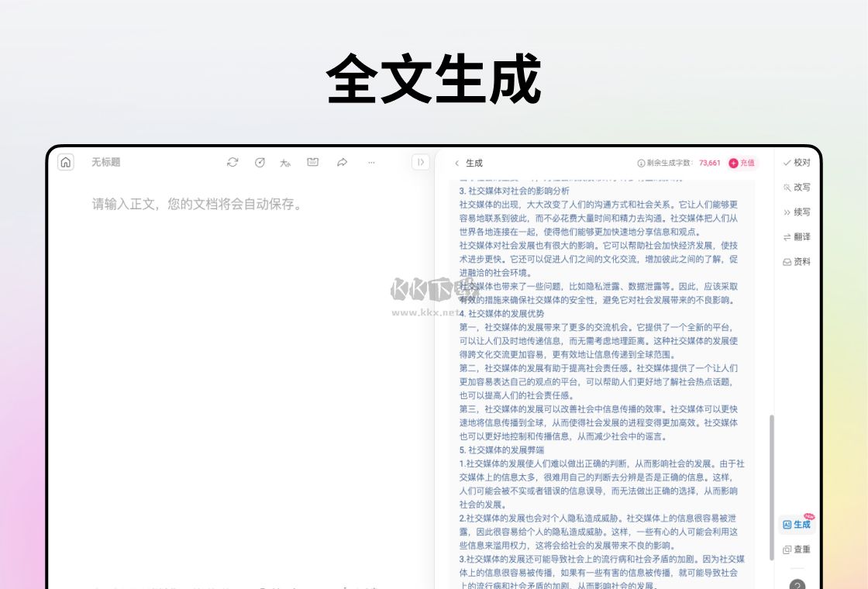Viewport: 868px width, 589px height.
Task: Open the 查重 plagiarism check panel
Action: [x=797, y=549]
